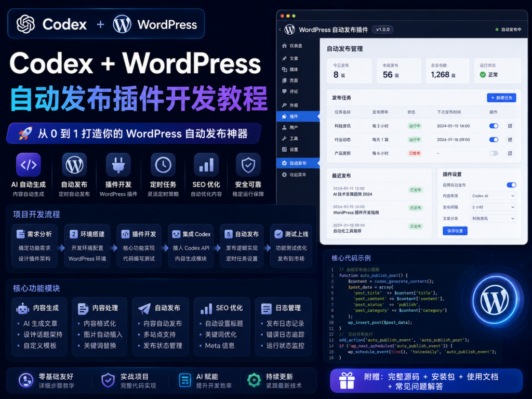Click the AI 赋能 document icon
532x399 pixels.
[x=185, y=380]
